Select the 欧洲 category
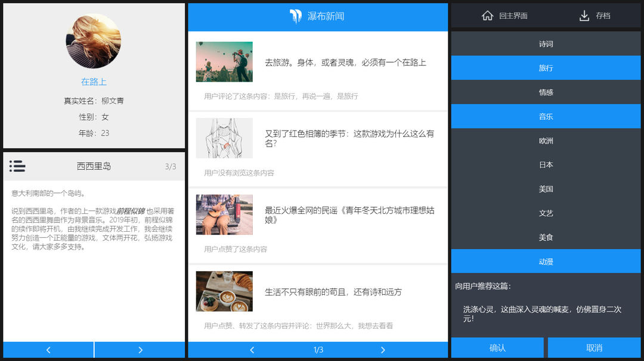This screenshot has width=644, height=361. 546,141
